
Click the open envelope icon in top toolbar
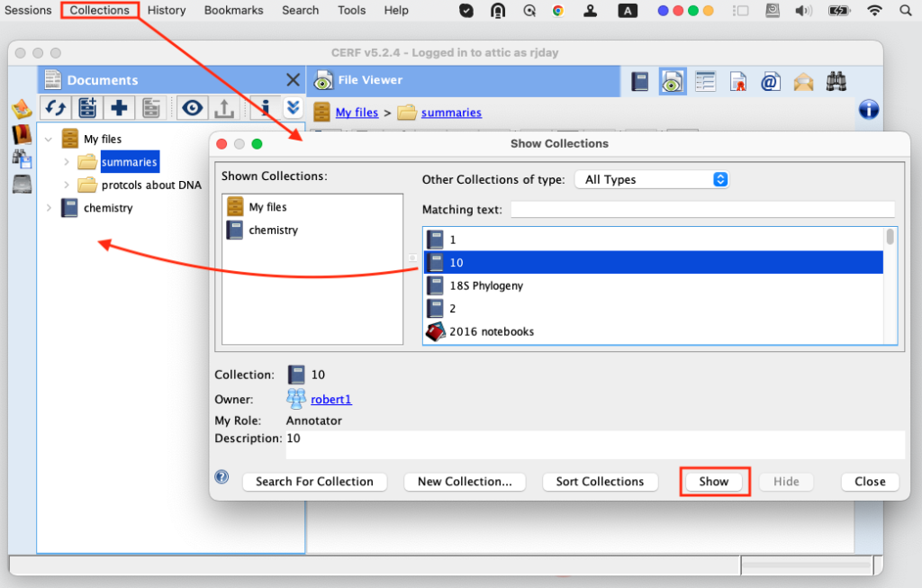click(803, 82)
